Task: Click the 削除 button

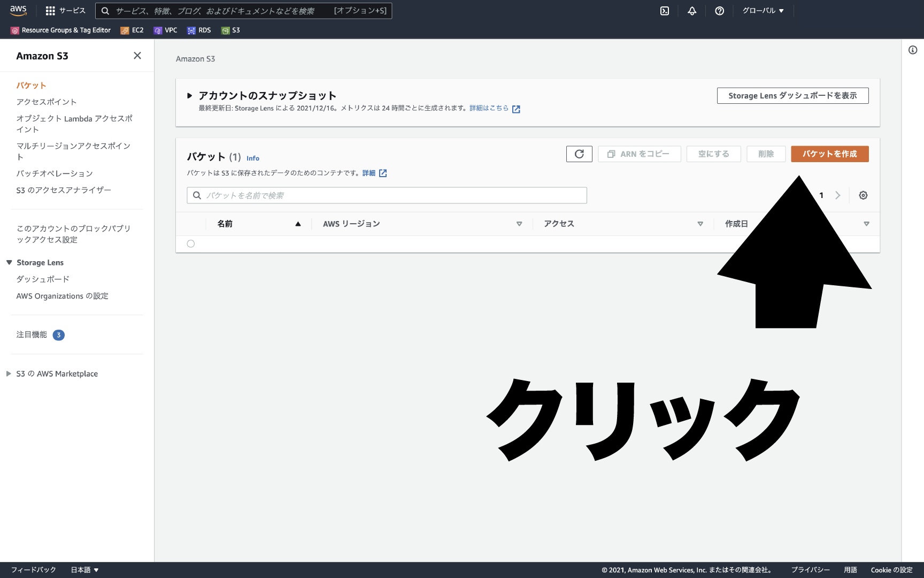Action: [x=766, y=154]
